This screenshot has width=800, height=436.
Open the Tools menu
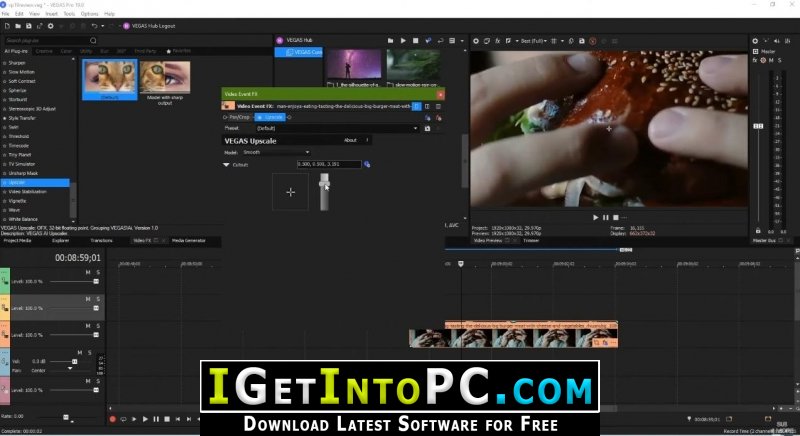click(x=69, y=14)
